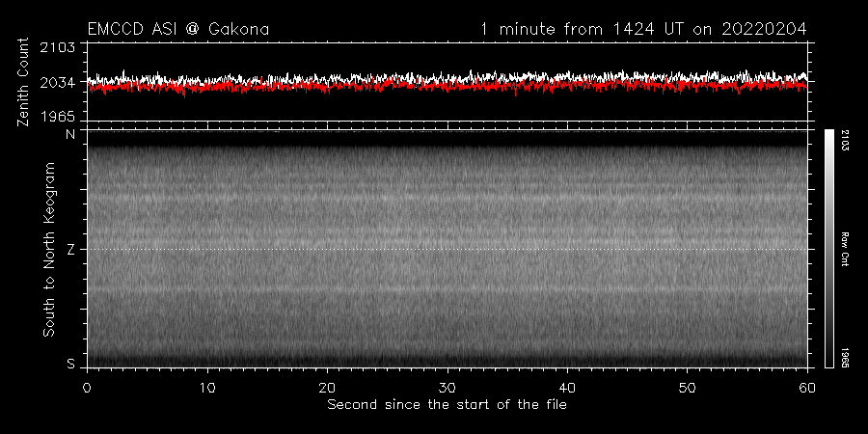Click the x-axis tick label 50

pos(688,387)
